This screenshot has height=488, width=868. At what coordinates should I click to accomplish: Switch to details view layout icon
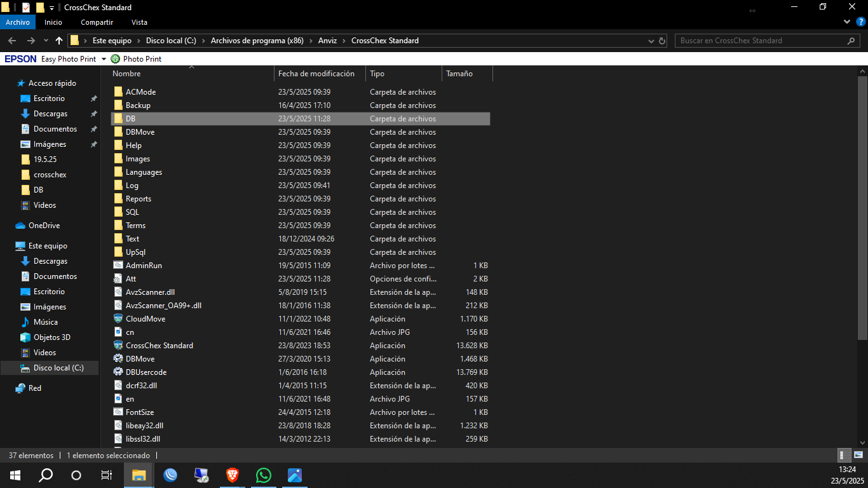[844, 455]
